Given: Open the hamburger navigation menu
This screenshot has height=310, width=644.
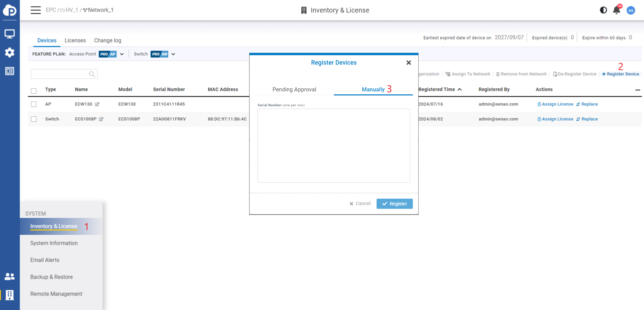Looking at the screenshot, I should pos(35,10).
